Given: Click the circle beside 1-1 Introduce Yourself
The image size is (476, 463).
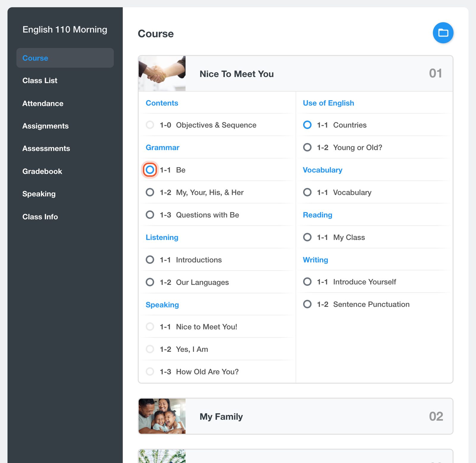Looking at the screenshot, I should point(307,282).
